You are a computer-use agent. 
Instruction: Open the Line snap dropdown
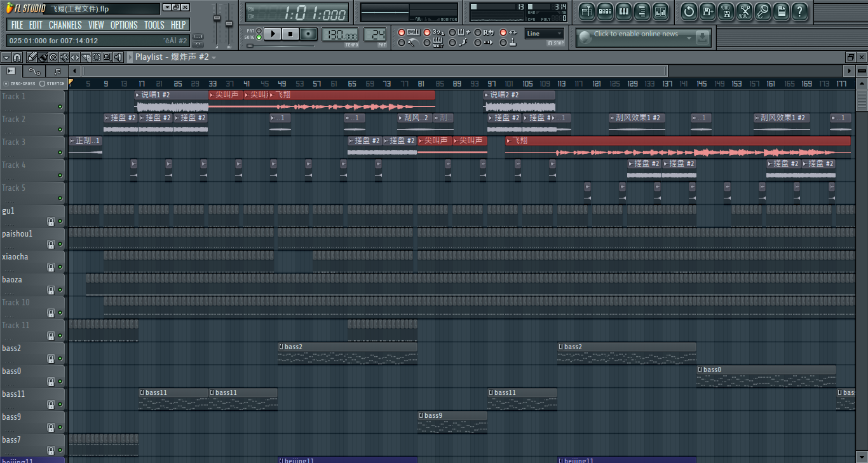pos(544,34)
